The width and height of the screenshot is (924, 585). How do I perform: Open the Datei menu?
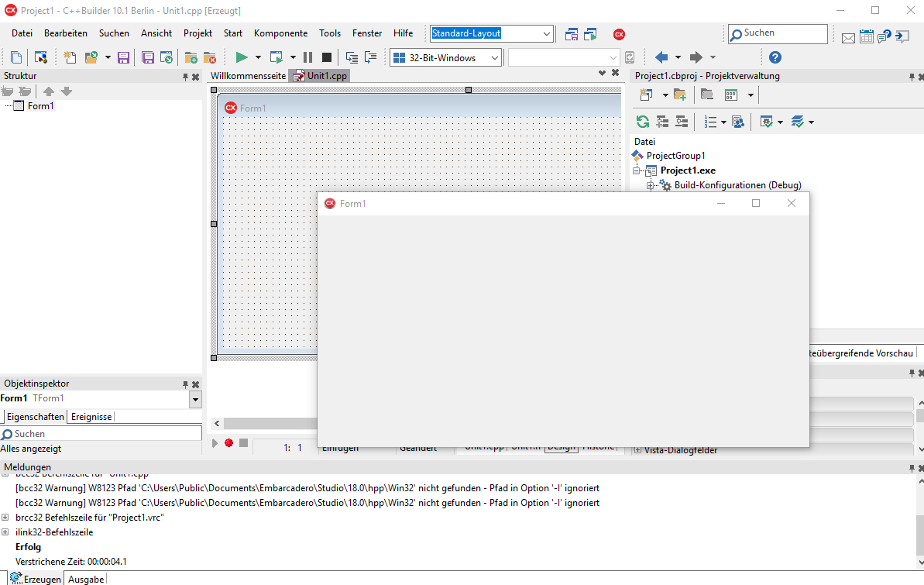[x=22, y=33]
